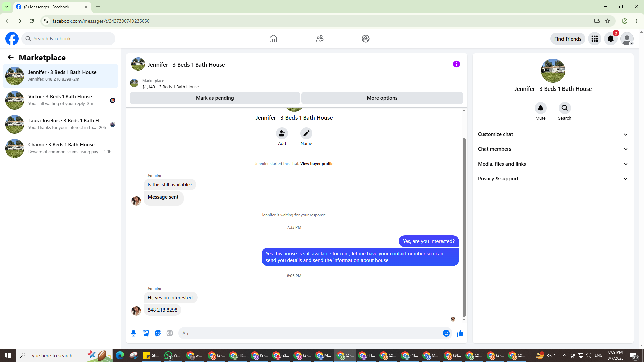This screenshot has height=362, width=644.
Task: Bookmark this page star icon
Action: pyautogui.click(x=608, y=21)
